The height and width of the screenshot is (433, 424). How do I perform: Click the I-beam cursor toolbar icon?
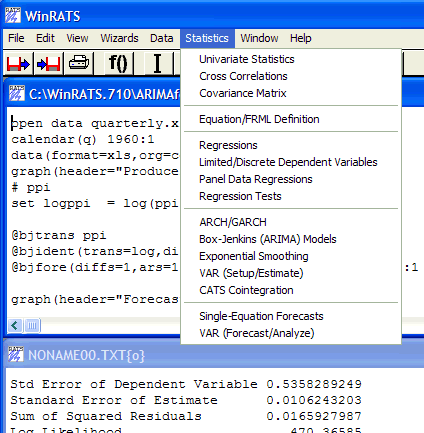(157, 63)
